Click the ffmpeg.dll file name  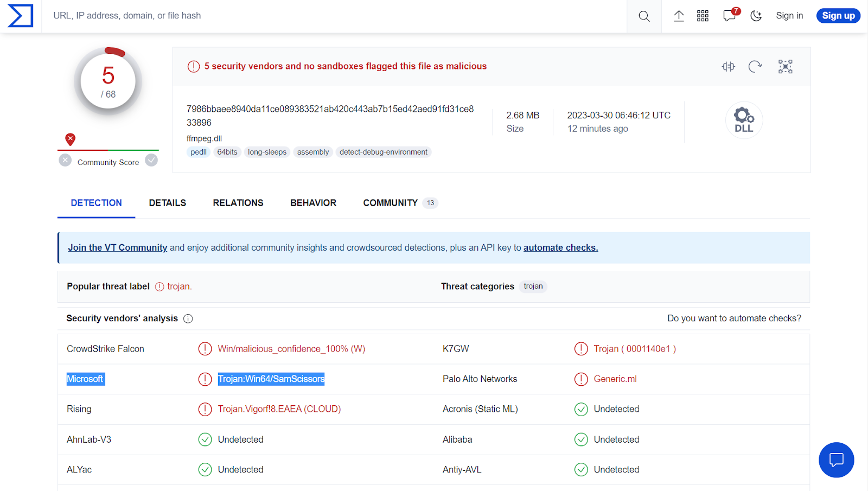[205, 138]
